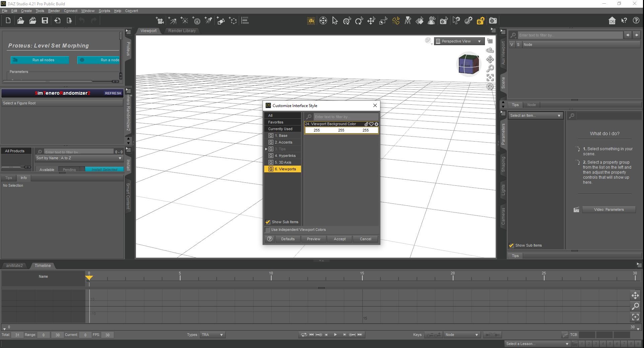Screen dimensions: 644x348
Task: Expand the 3. Tips tree item
Action: (266, 149)
